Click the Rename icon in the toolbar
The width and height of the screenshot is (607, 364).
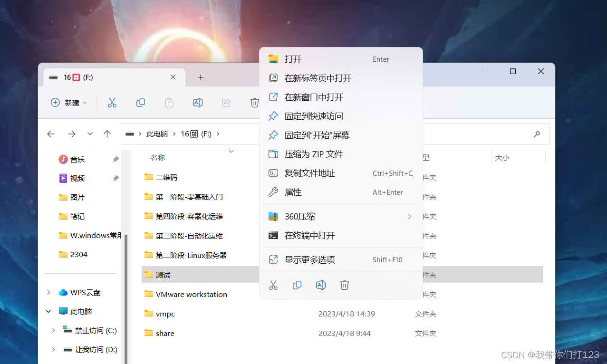pos(198,103)
